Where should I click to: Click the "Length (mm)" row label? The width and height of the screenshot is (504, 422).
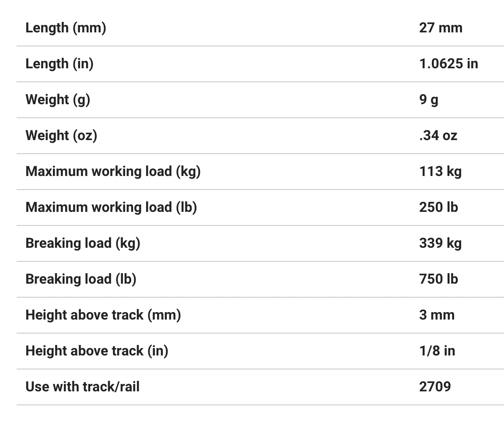[x=66, y=28]
